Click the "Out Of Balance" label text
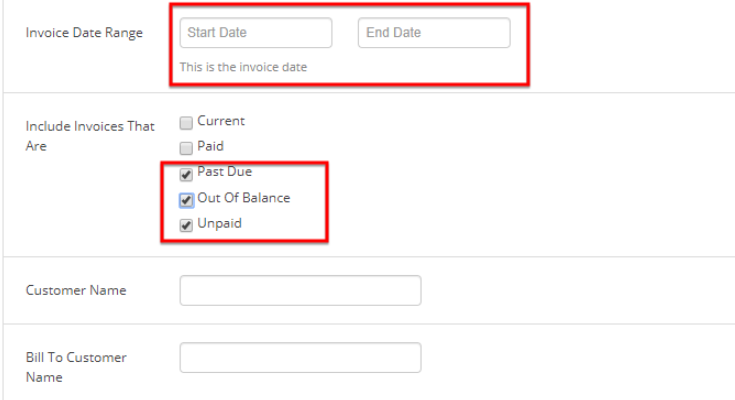This screenshot has height=400, width=735. tap(243, 198)
